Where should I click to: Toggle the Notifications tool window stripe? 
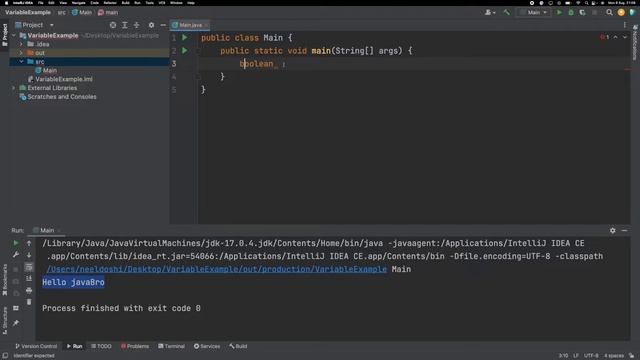pyautogui.click(x=635, y=42)
